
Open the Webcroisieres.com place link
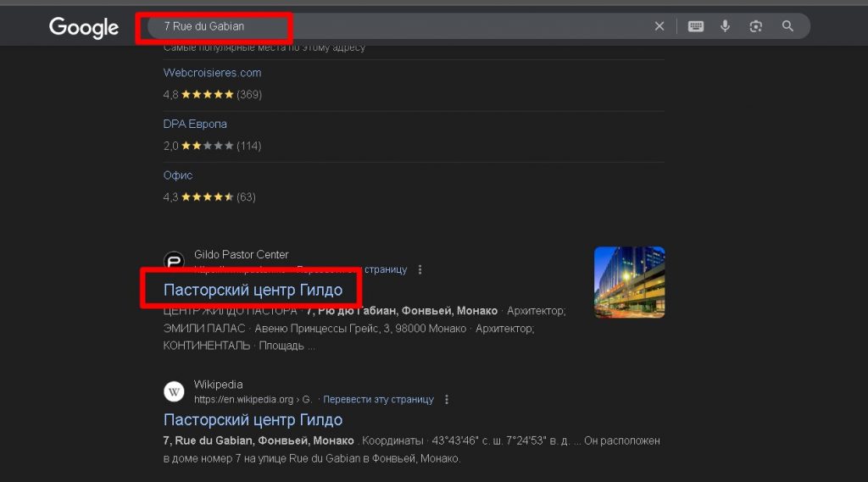212,73
